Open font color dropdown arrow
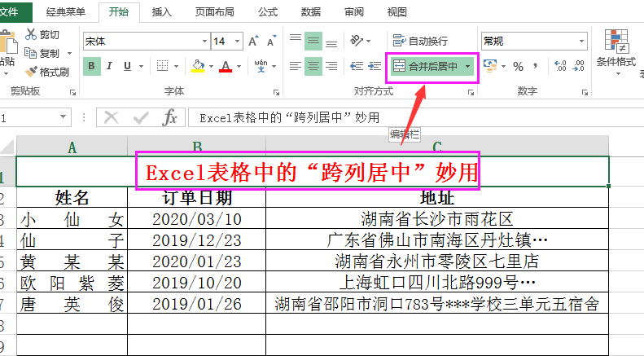This screenshot has width=644, height=356. [239, 66]
